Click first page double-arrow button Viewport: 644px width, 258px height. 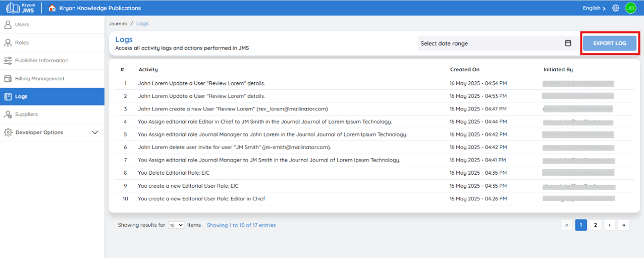coord(566,225)
